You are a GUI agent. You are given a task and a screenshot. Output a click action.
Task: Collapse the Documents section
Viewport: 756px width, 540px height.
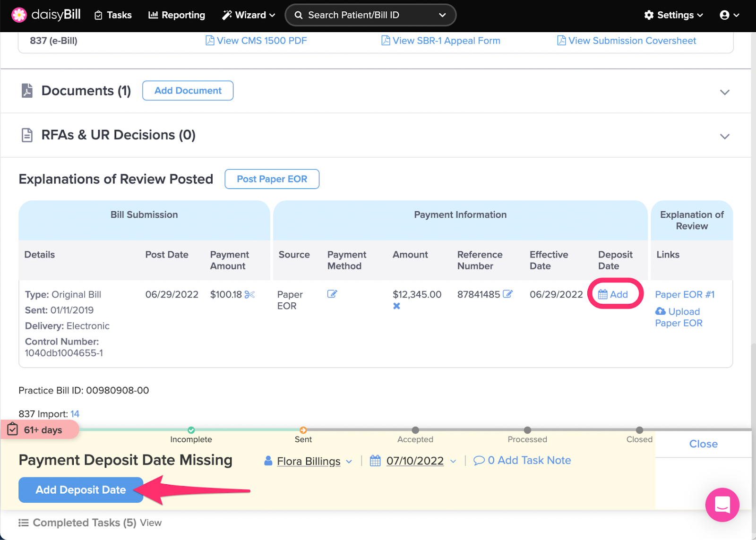coord(724,92)
